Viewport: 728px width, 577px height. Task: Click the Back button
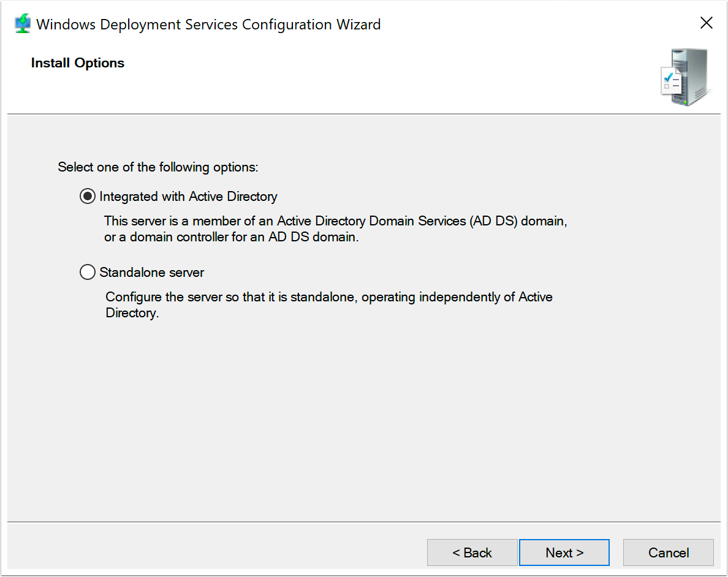point(472,552)
